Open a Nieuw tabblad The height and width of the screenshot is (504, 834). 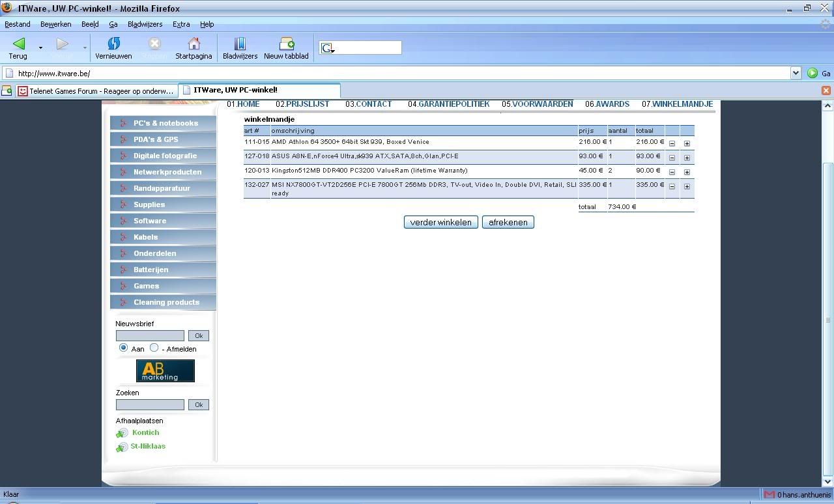pos(286,48)
